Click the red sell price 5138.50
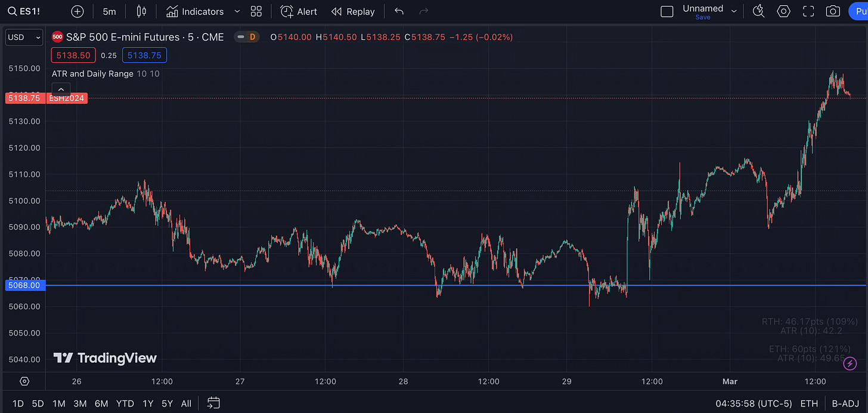This screenshot has width=868, height=413. 73,56
